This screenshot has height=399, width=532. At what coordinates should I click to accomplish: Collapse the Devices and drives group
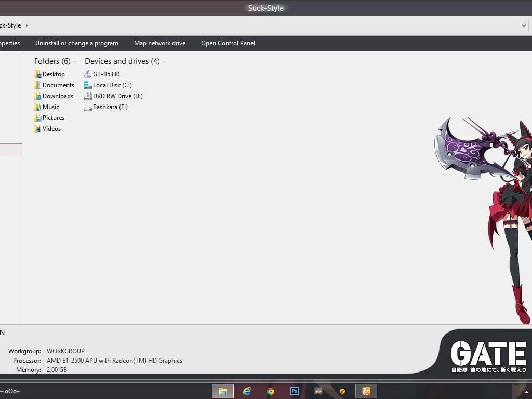[122, 61]
